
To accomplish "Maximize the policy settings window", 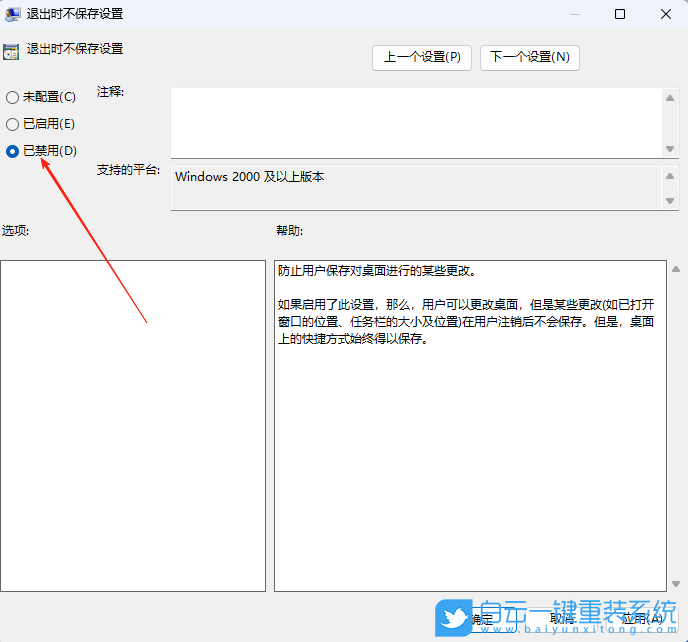I will coord(620,14).
